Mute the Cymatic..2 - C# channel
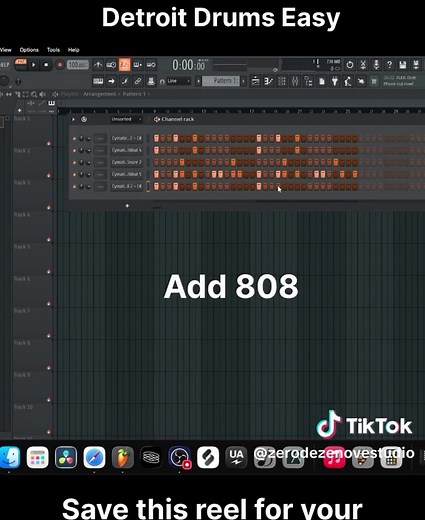The height and width of the screenshot is (520, 425). pos(74,138)
